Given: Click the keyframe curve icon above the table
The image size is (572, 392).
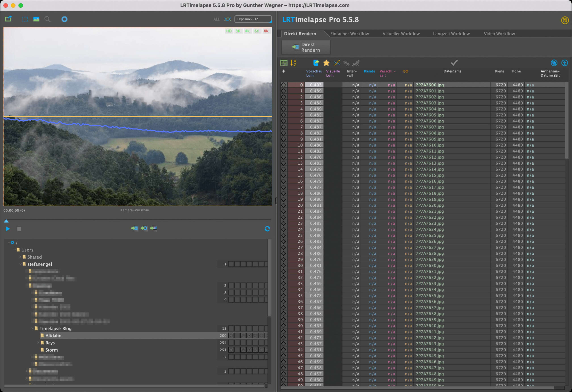Looking at the screenshot, I should point(336,63).
